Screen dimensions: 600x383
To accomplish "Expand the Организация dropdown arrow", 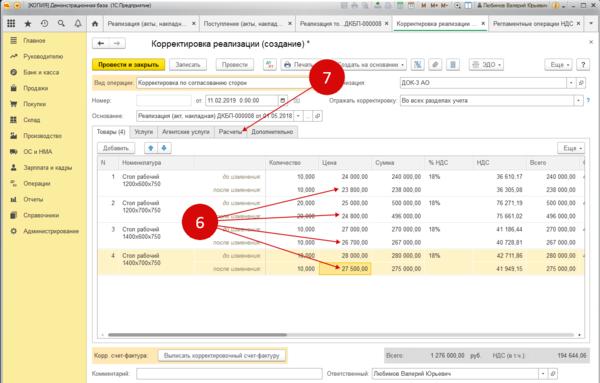I will pos(571,83).
